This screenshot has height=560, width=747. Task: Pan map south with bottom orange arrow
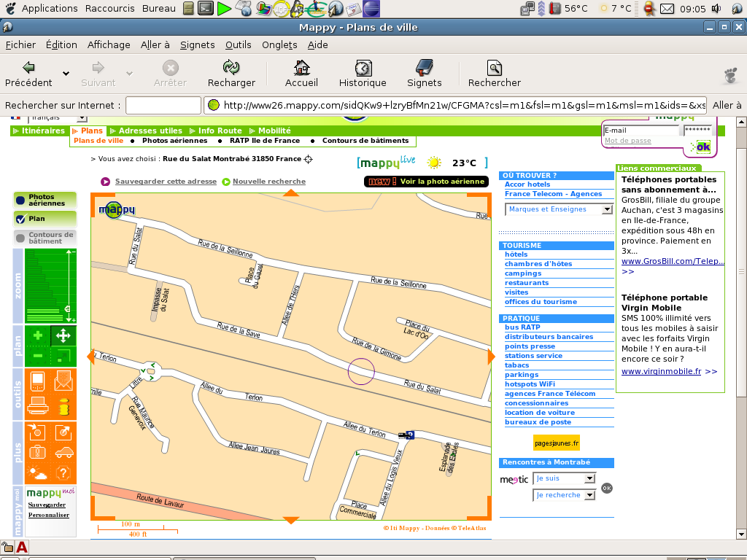coord(290,520)
